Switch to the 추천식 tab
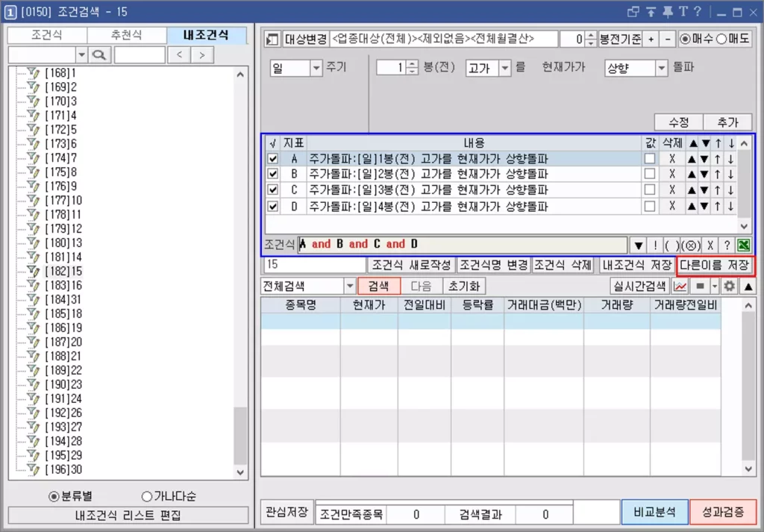Image resolution: width=764 pixels, height=532 pixels. (126, 35)
